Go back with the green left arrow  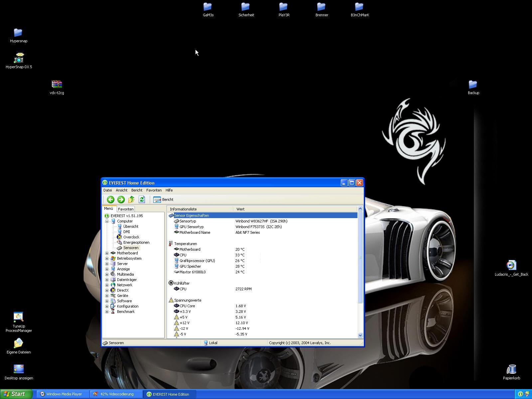110,199
